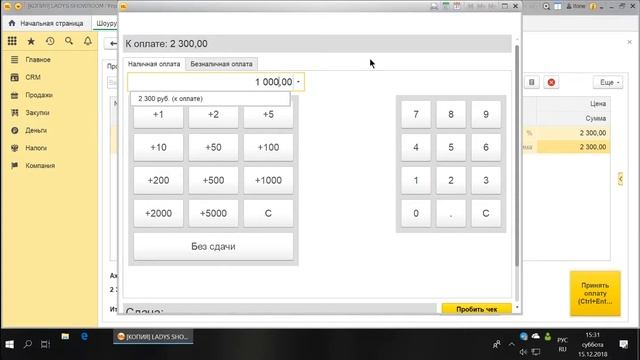Open the History clock icon
Image resolution: width=640 pixels, height=360 pixels.
(x=50, y=41)
